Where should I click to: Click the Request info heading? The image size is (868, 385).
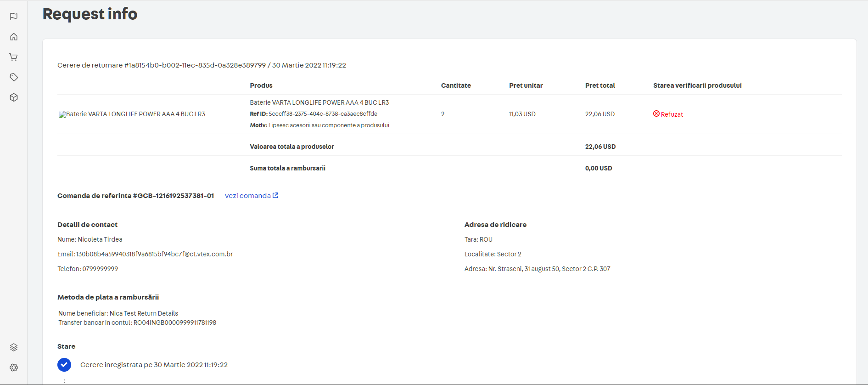coord(90,14)
